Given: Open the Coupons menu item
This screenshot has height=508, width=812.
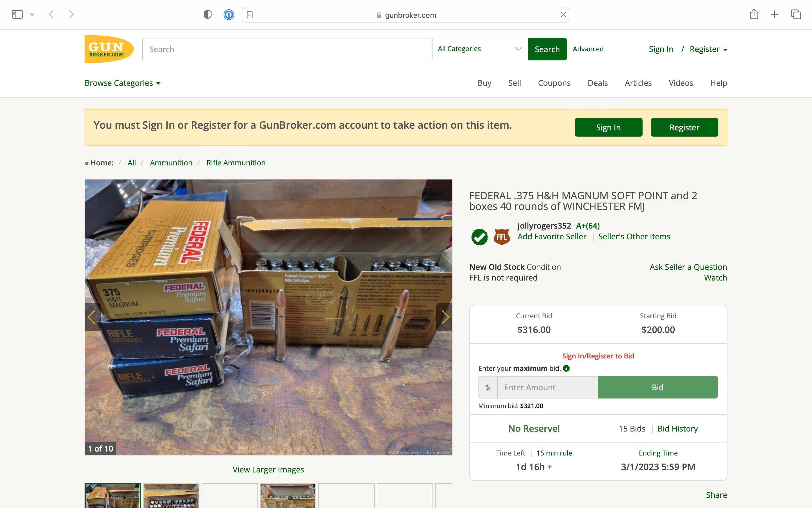Looking at the screenshot, I should pyautogui.click(x=554, y=83).
